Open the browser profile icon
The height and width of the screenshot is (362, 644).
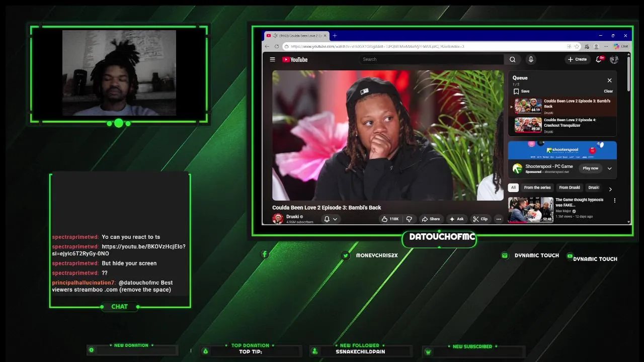596,46
